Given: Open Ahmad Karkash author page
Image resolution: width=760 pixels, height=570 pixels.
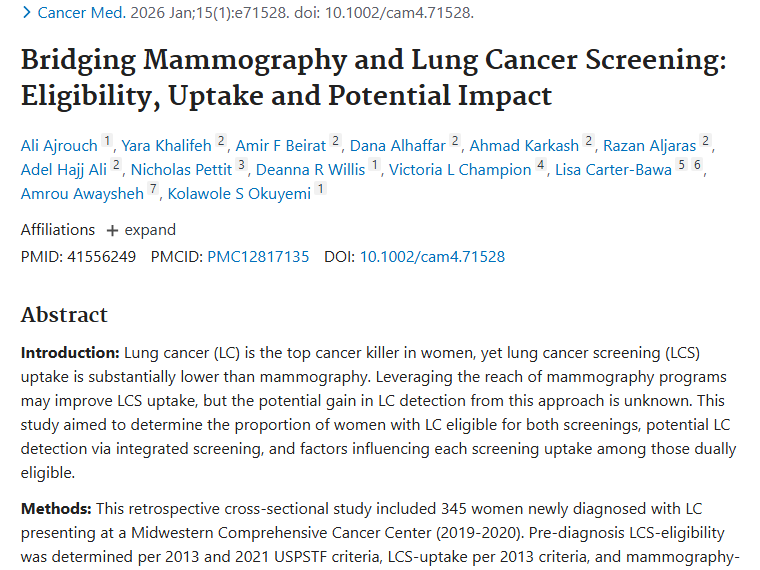Looking at the screenshot, I should click(x=524, y=146).
